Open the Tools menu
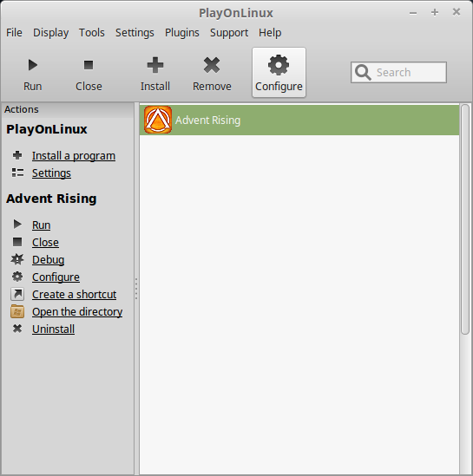The width and height of the screenshot is (473, 476). [x=92, y=32]
